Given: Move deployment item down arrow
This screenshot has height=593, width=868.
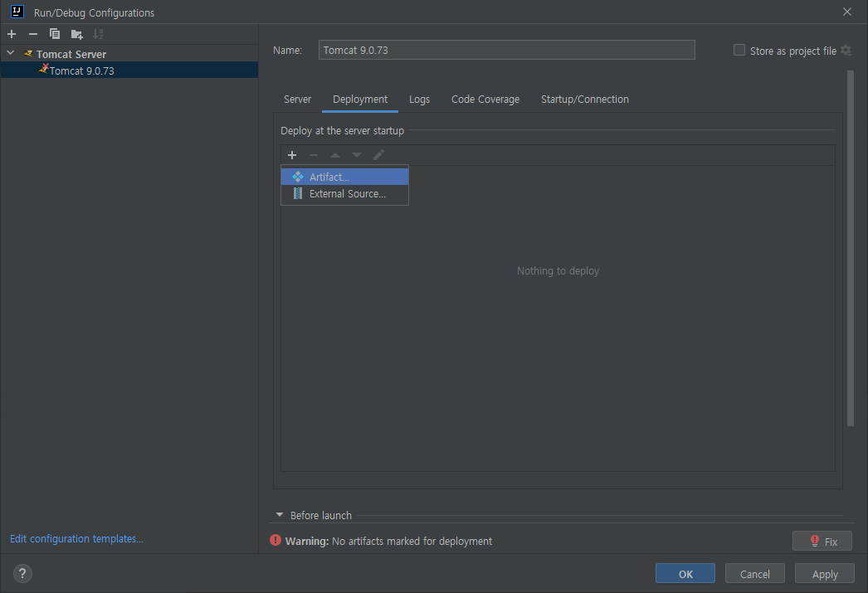Looking at the screenshot, I should (x=357, y=155).
